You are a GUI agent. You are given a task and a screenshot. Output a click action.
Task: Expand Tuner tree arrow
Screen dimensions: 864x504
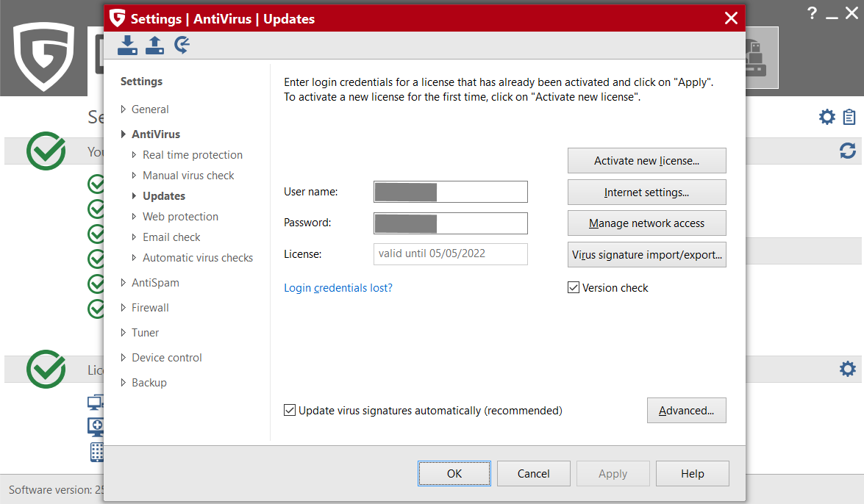123,332
